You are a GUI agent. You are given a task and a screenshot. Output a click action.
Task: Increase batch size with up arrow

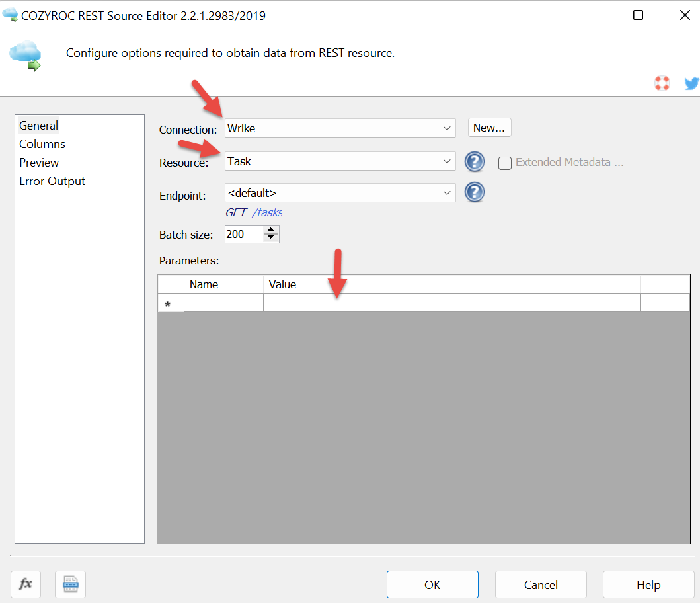pos(271,230)
